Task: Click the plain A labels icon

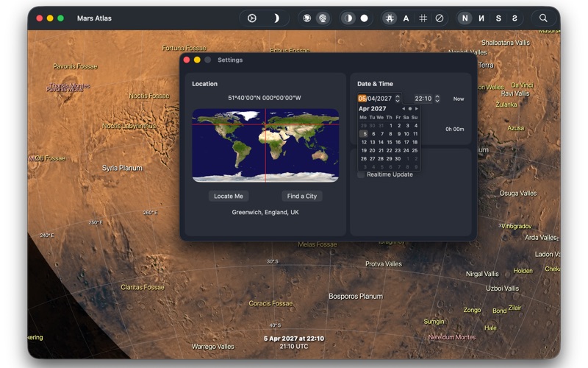Action: click(x=406, y=18)
